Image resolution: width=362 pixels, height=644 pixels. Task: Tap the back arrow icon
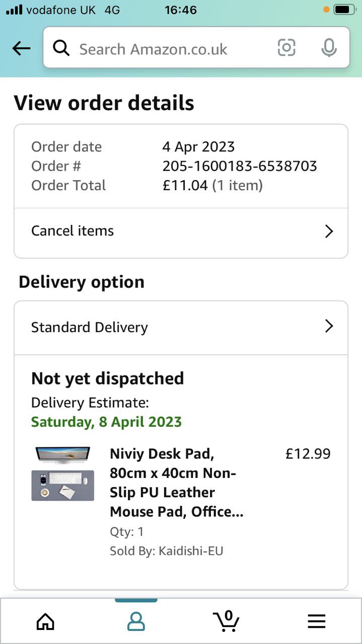point(21,48)
